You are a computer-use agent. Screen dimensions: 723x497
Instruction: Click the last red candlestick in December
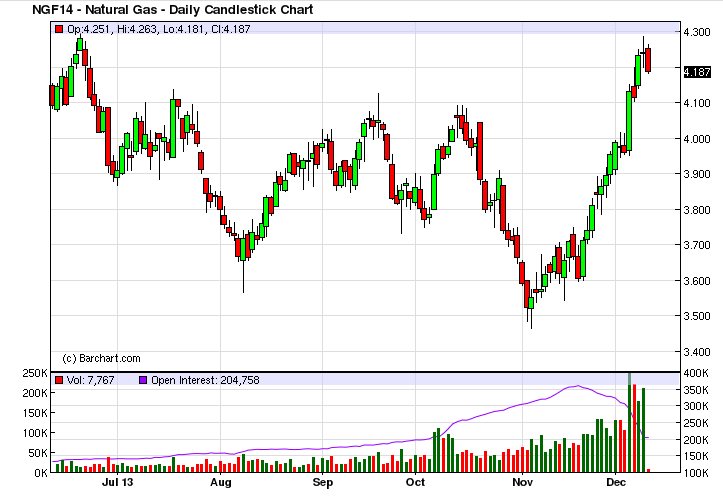pos(648,60)
